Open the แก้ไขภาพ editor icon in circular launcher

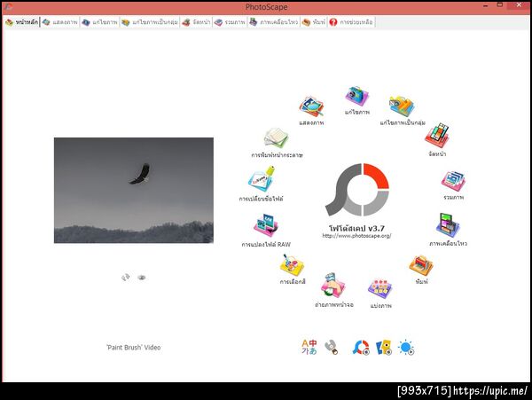coord(357,96)
